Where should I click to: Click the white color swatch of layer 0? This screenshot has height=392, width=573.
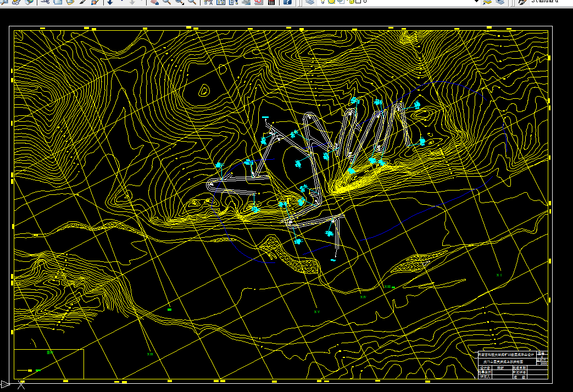pyautogui.click(x=358, y=2)
